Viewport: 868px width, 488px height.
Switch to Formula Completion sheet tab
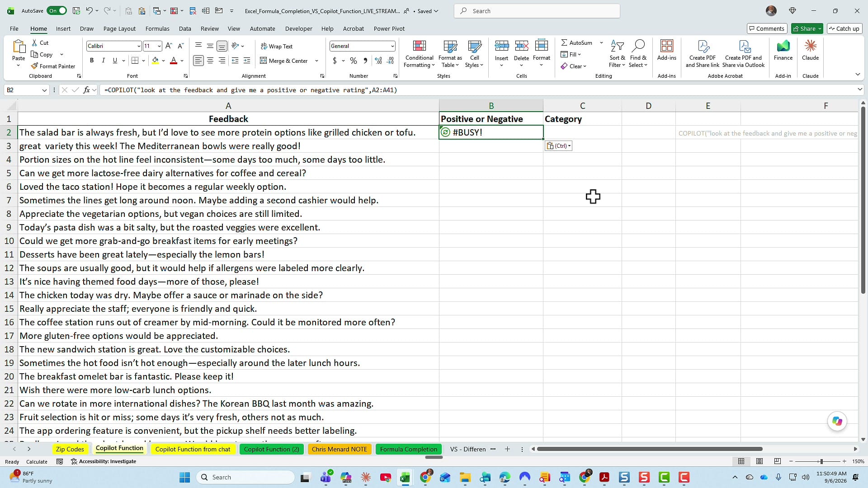(409, 449)
